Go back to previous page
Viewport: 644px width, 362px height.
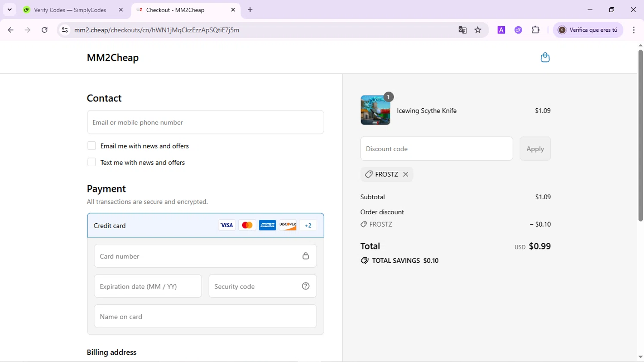click(x=11, y=30)
